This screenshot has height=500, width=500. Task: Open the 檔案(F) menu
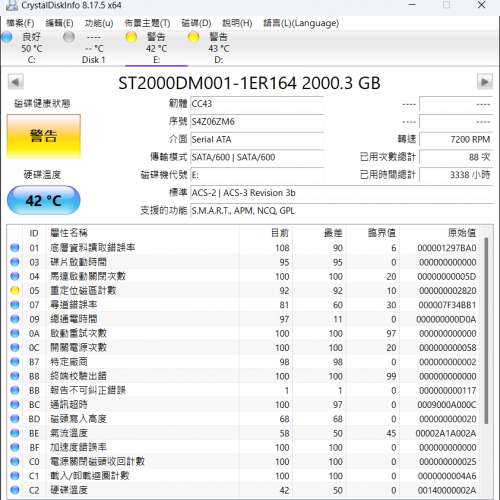click(20, 23)
